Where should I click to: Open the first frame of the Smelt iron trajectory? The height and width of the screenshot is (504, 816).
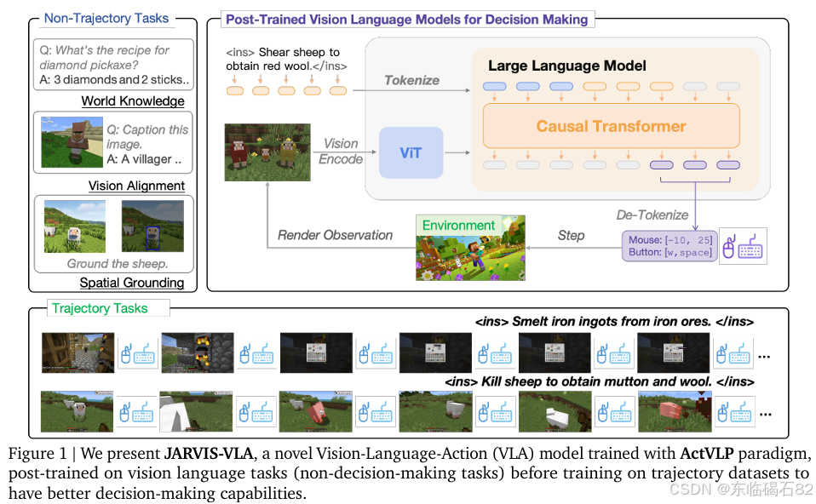pyautogui.click(x=78, y=352)
